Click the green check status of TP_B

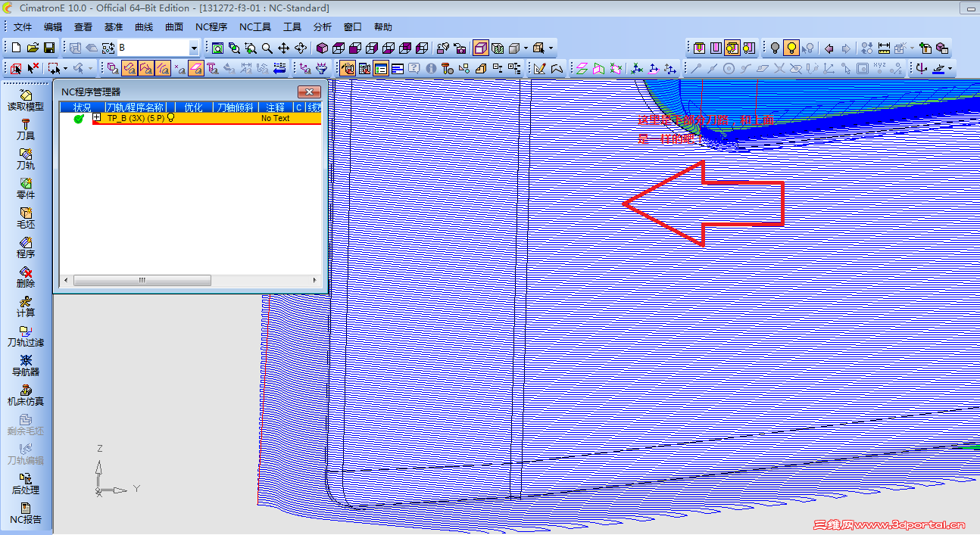click(79, 119)
